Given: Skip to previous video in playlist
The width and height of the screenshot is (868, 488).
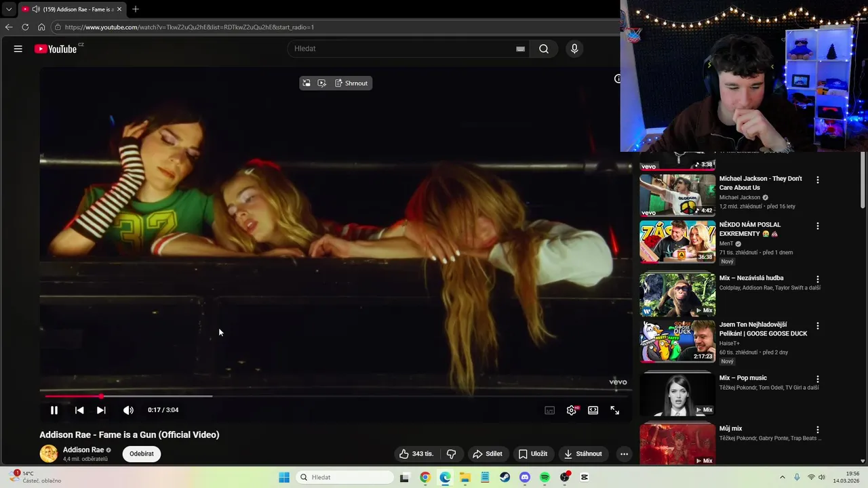Looking at the screenshot, I should point(79,410).
